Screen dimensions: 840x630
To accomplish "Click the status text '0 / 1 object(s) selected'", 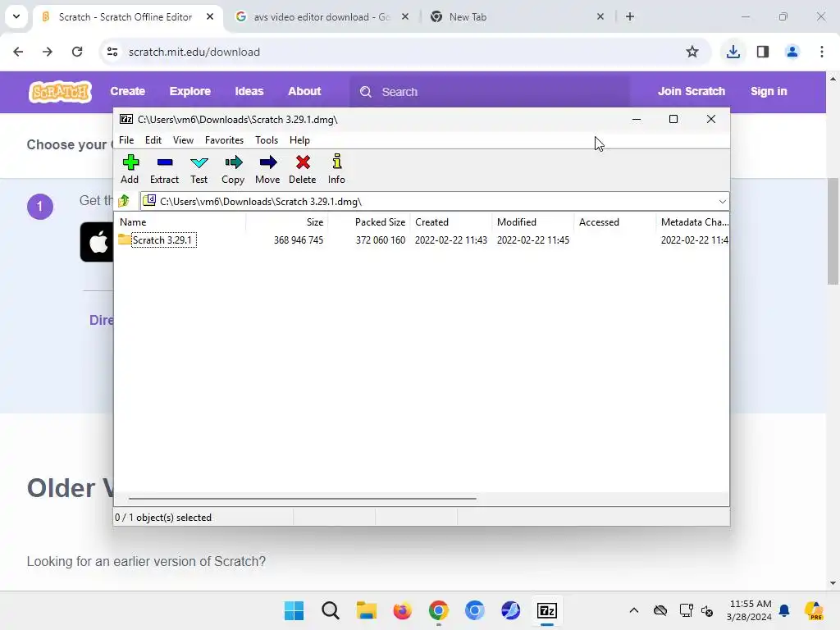I will click(163, 518).
